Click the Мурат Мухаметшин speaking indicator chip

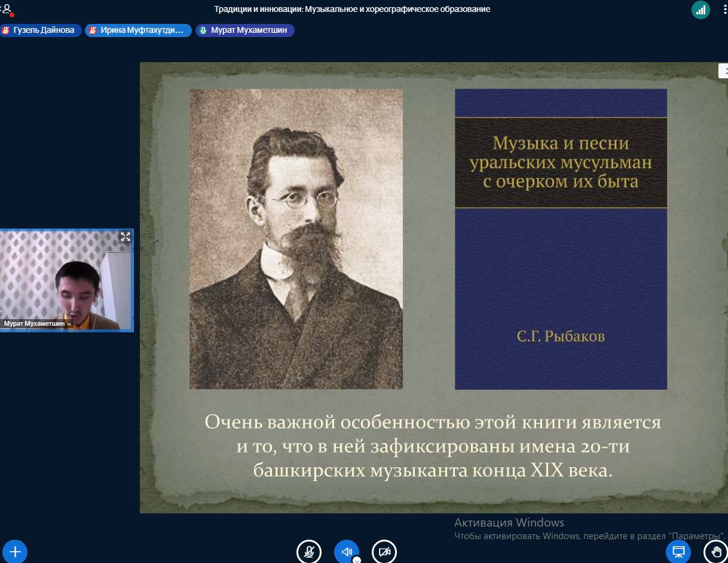(245, 30)
